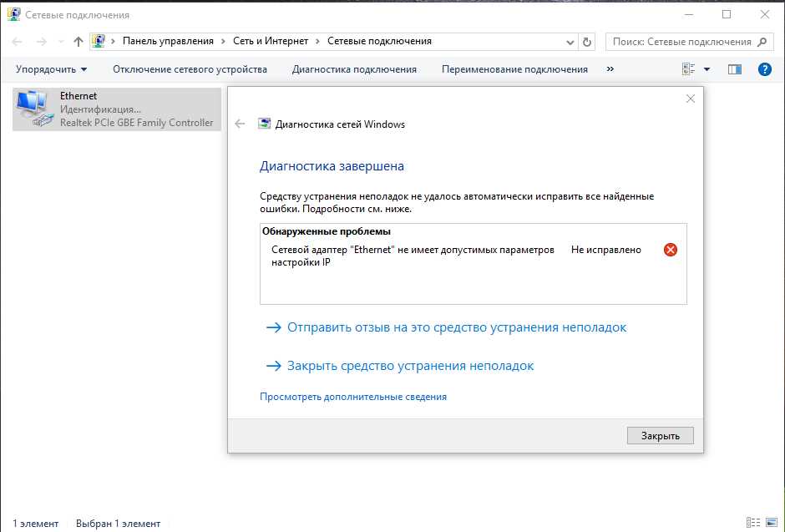785x532 pixels.
Task: Click the "Закрыть" button
Action: 661,435
